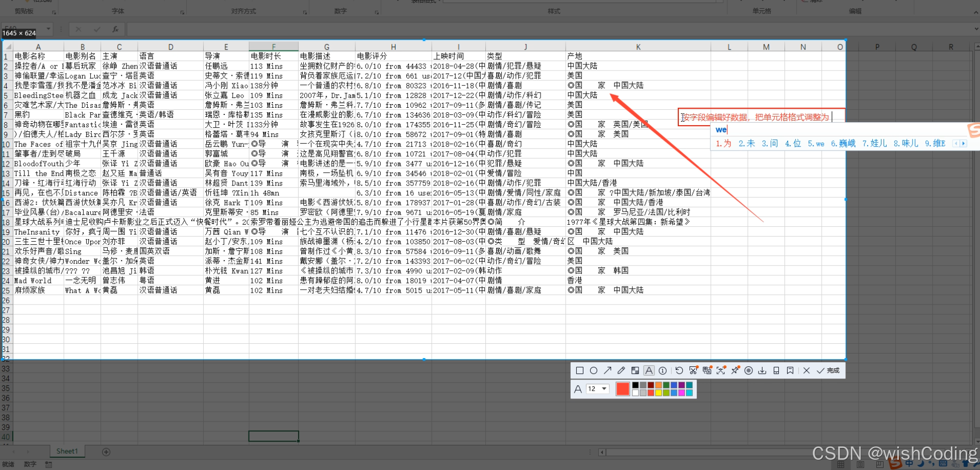Screen dimensions: 980x470
Task: Select row header 18
Action: (6, 222)
